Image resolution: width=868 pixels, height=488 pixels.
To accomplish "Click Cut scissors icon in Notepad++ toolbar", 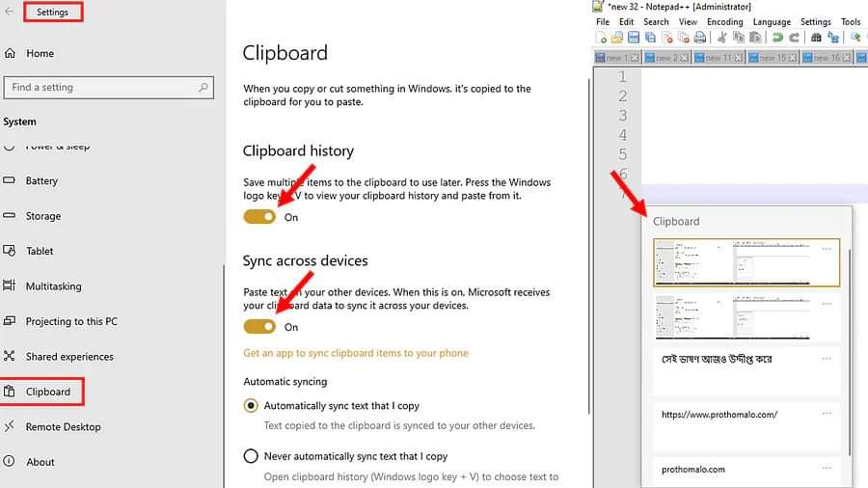I will pyautogui.click(x=721, y=37).
